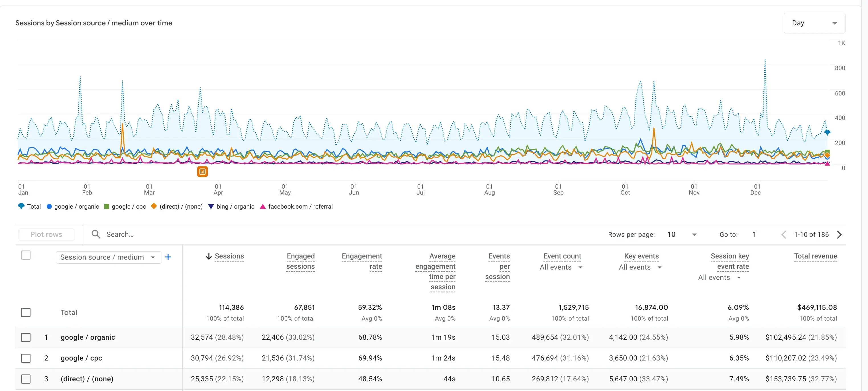Click direct key events 5,647.00

point(623,379)
